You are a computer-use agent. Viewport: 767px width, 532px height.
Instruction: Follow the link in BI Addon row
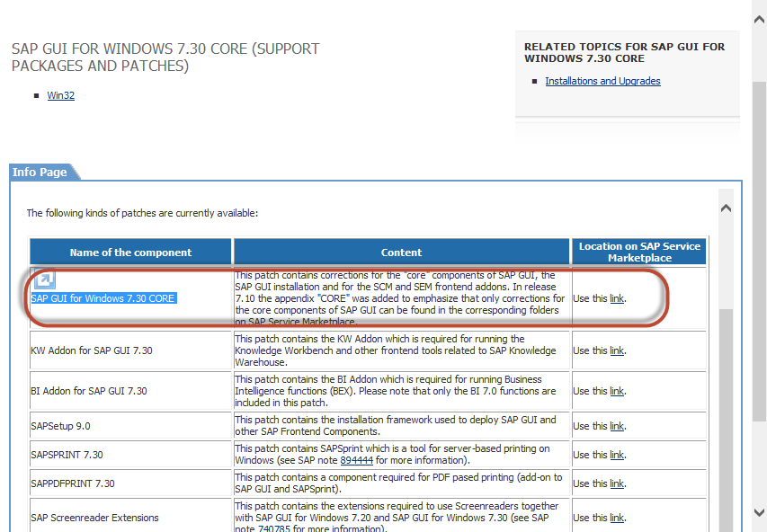coord(617,391)
